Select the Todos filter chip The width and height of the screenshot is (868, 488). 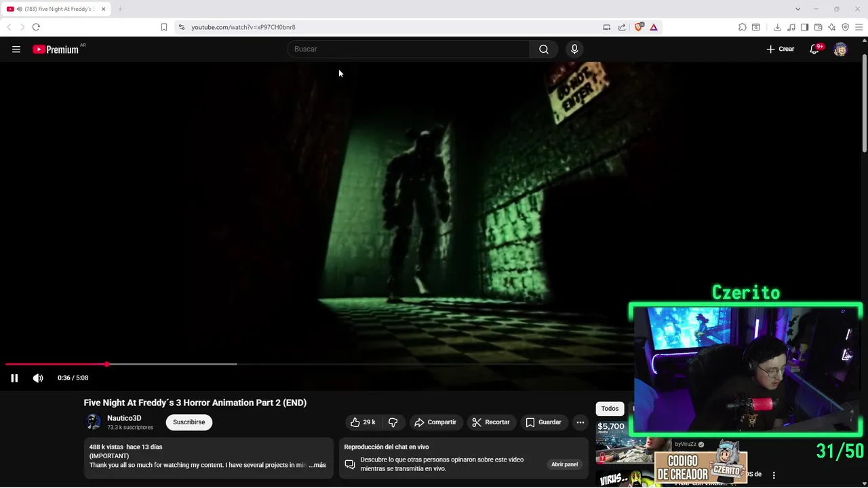pos(610,409)
